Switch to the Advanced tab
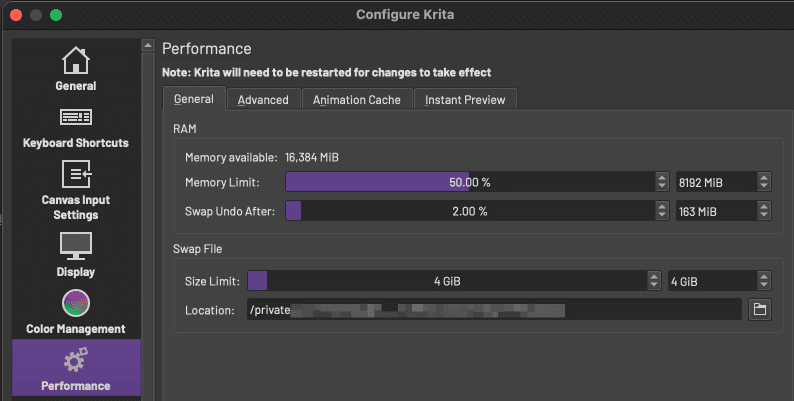This screenshot has width=794, height=401. pyautogui.click(x=263, y=100)
